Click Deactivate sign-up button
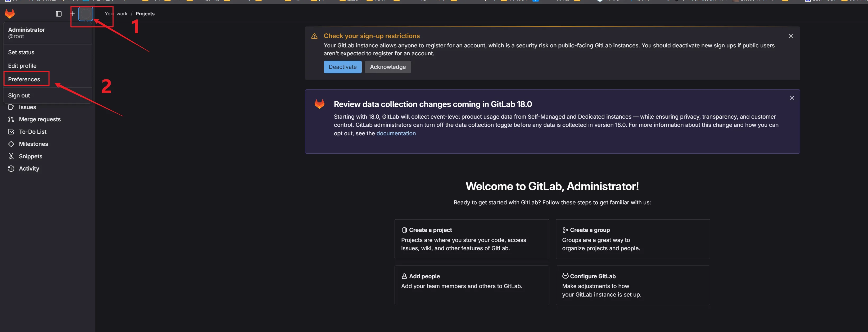The image size is (868, 332). click(343, 67)
